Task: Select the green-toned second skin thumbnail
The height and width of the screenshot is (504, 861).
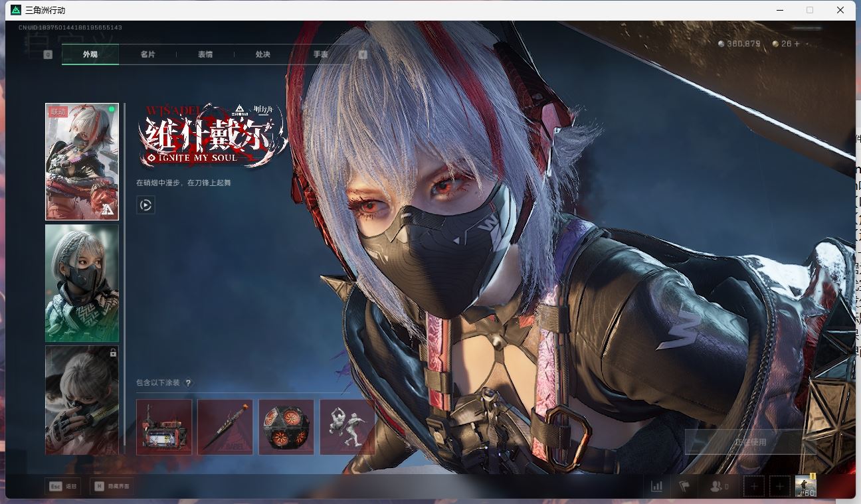Action: pyautogui.click(x=82, y=283)
